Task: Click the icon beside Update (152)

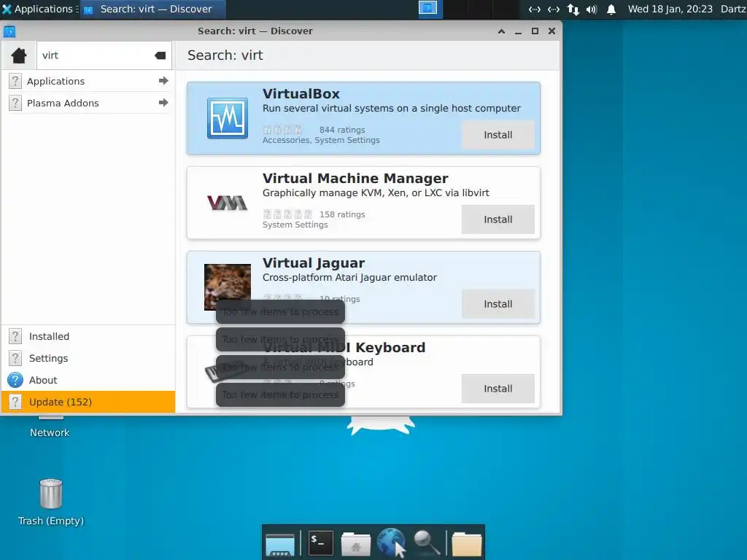Action: coord(15,402)
